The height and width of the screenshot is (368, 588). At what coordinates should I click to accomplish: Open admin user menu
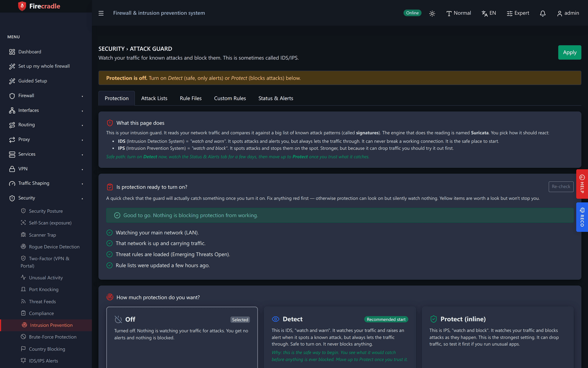click(568, 13)
